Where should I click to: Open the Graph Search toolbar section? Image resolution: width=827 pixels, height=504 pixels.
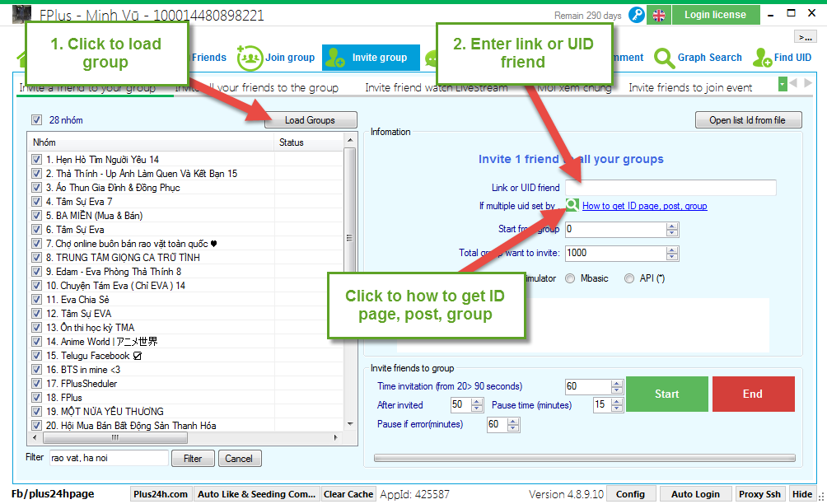[699, 58]
